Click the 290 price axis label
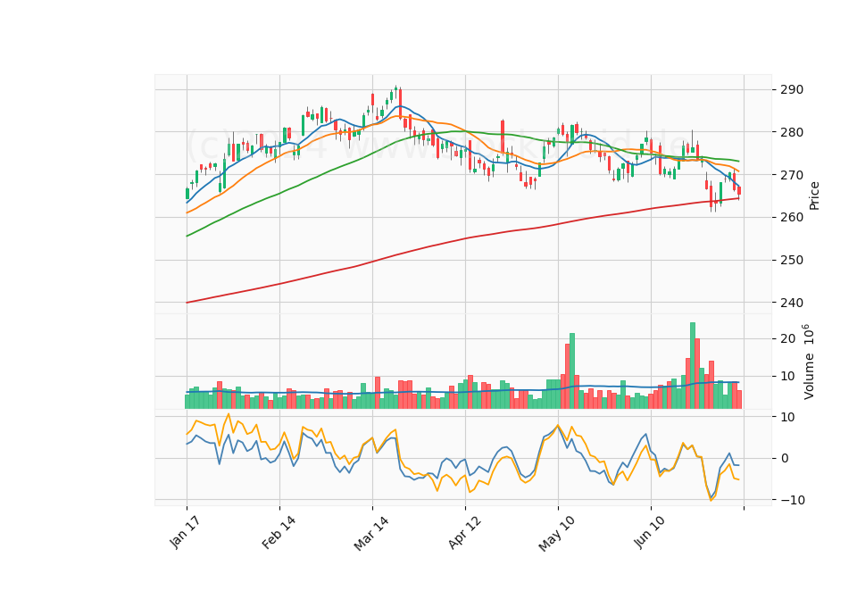Screen dimensions: 857x616 [792, 89]
